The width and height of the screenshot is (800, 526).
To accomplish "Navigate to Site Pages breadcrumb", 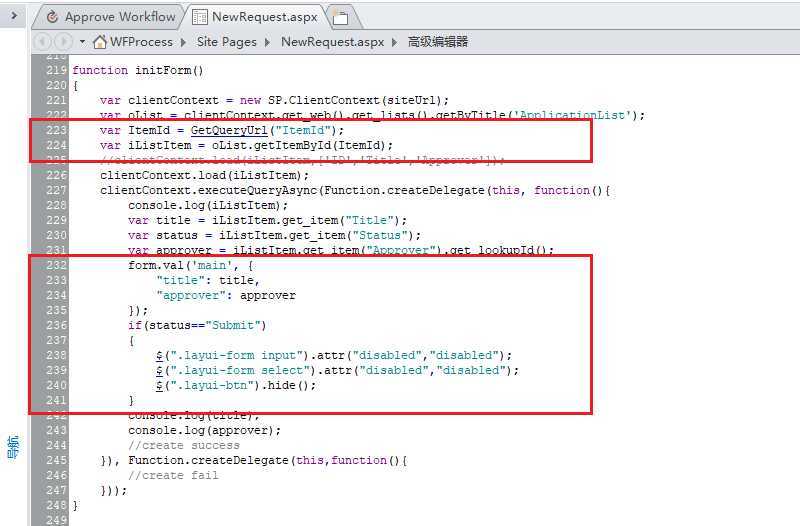I will 227,42.
